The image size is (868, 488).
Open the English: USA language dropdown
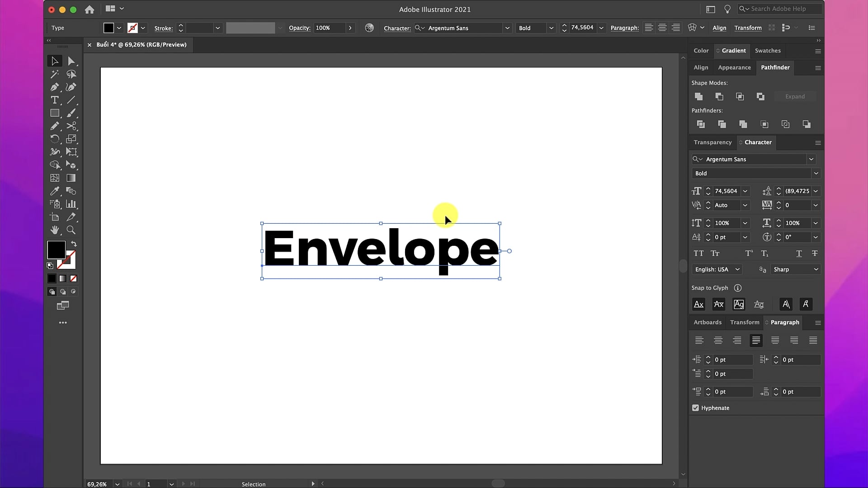click(x=717, y=269)
